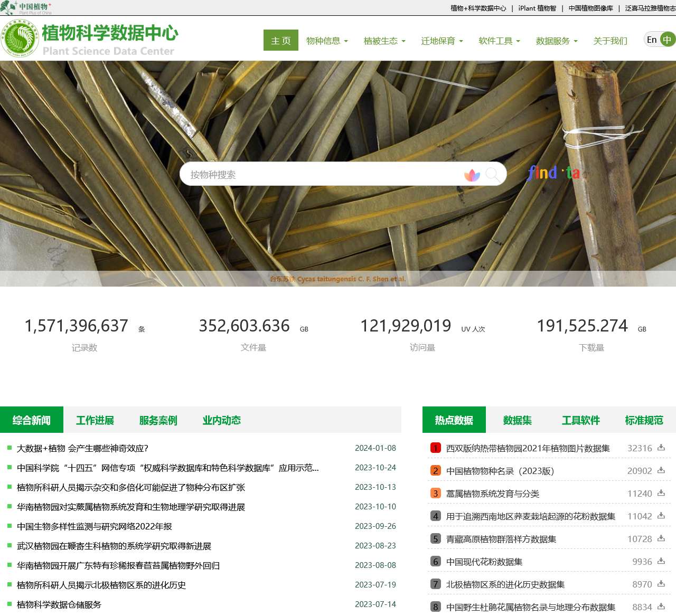Click download icon for 青藏高原植物群落样方数据集

[661, 538]
